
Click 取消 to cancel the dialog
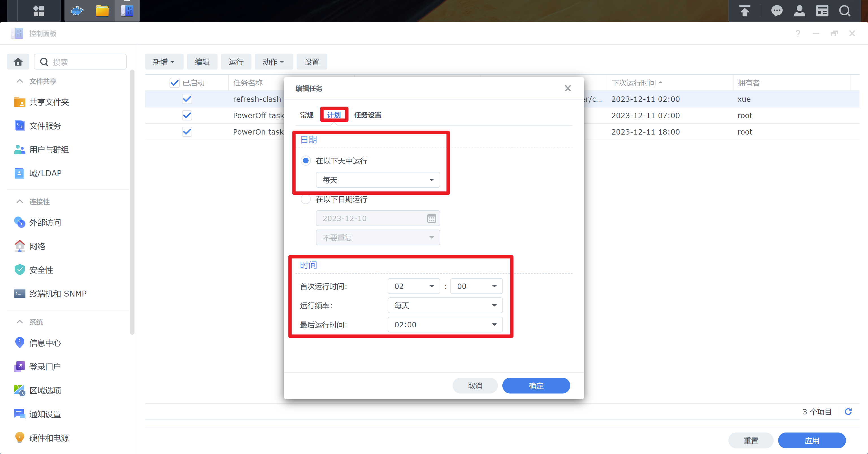coord(475,386)
